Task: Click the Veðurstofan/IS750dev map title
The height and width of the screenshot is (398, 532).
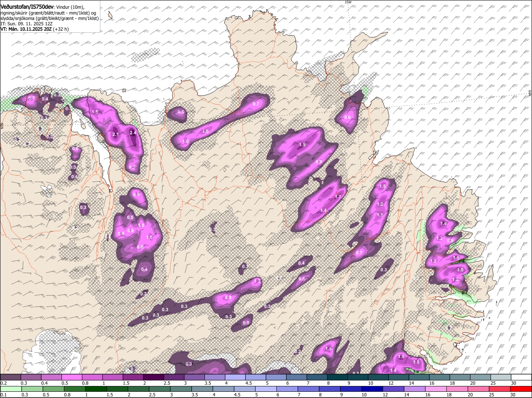Action: (27, 7)
